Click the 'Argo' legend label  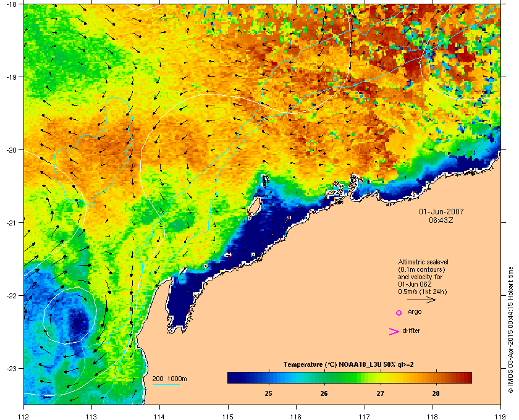(415, 311)
